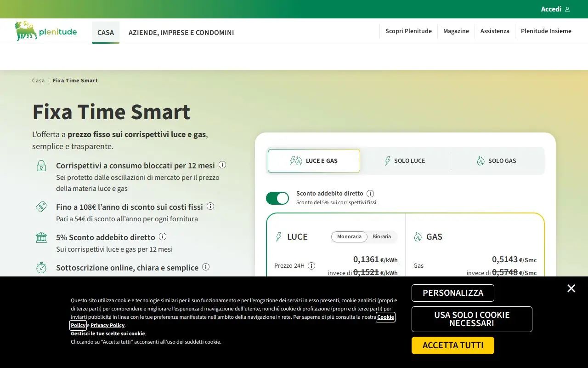Switch to the LUCE E GAS tab
The width and height of the screenshot is (588, 368).
314,161
